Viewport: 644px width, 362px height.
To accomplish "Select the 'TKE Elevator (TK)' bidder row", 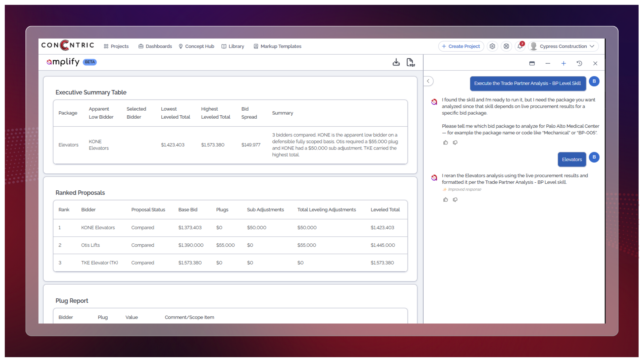I will pos(230,263).
